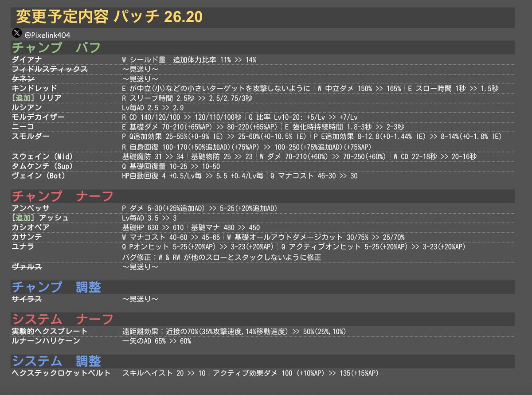The width and height of the screenshot is (532, 395).
Task: Click ニーコ's E 基礎ダメ 70-210 change text
Action: pos(199,127)
